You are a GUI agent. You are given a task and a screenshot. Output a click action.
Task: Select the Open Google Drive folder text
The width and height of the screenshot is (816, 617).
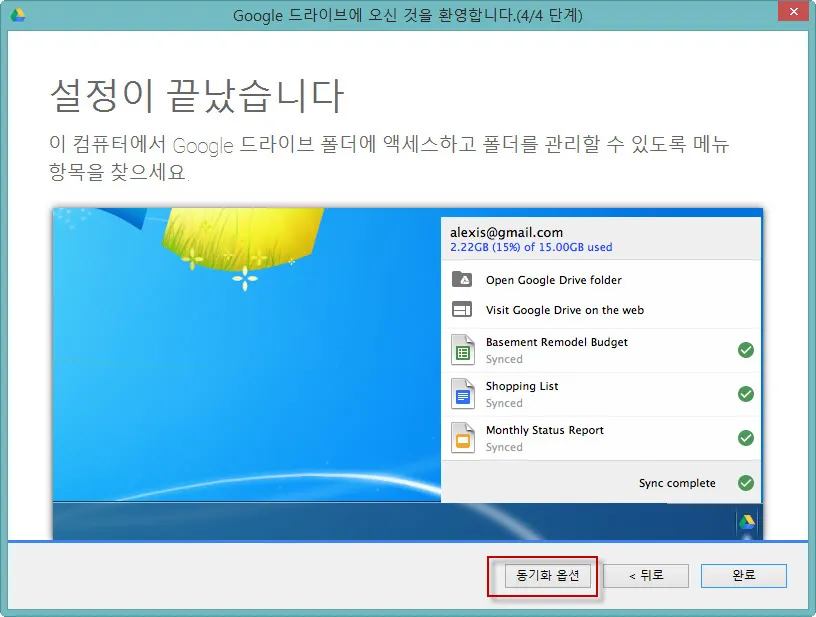coord(554,280)
